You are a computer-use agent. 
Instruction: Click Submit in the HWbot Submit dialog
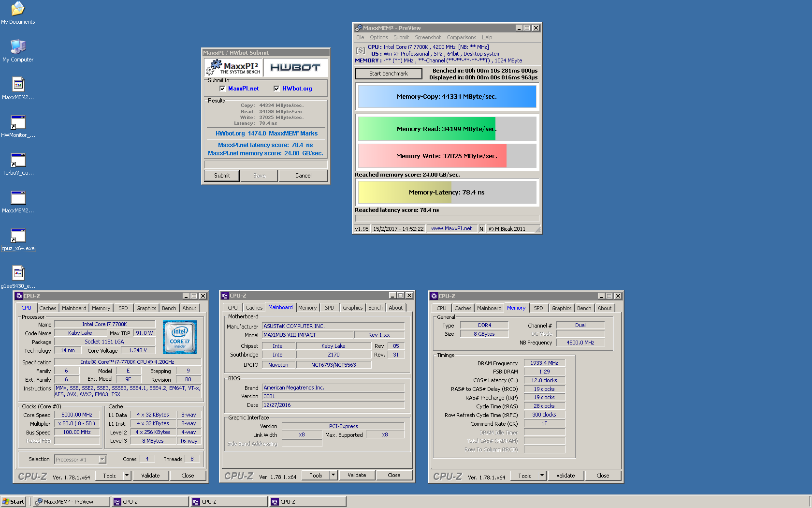coord(222,176)
